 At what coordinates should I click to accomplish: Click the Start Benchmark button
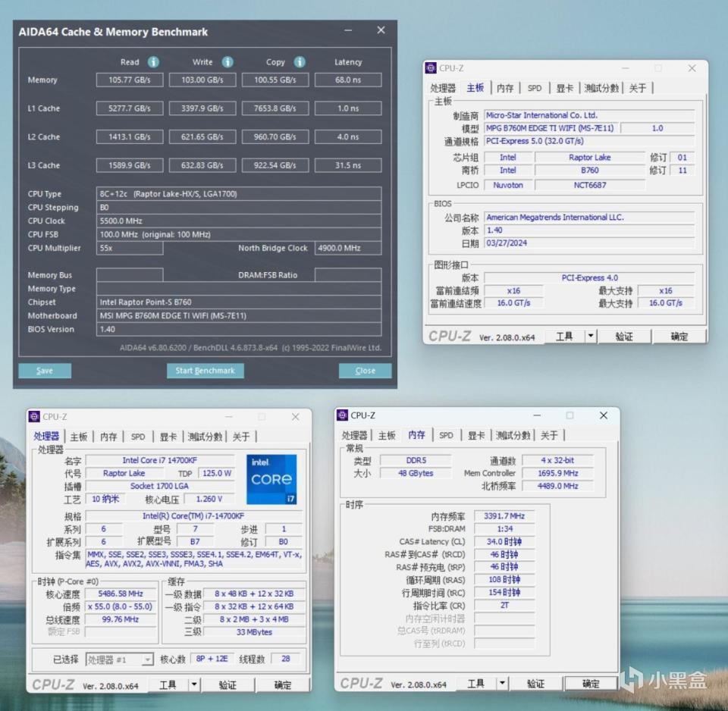pyautogui.click(x=206, y=371)
